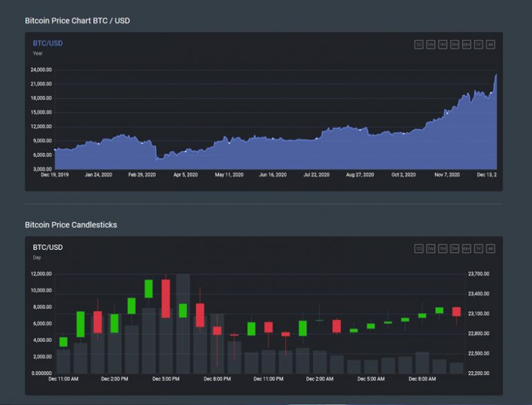Select 1W range on price chart
Viewport: 532px width, 405px height.
click(x=431, y=44)
